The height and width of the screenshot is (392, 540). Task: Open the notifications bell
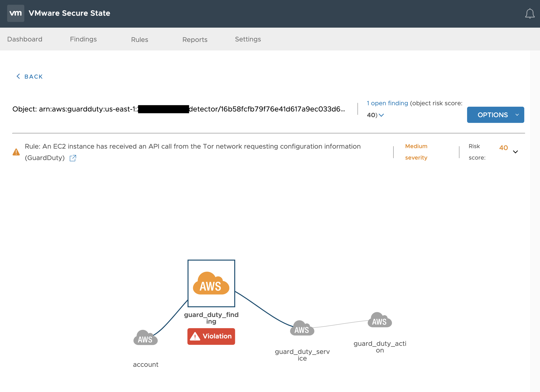coord(530,14)
